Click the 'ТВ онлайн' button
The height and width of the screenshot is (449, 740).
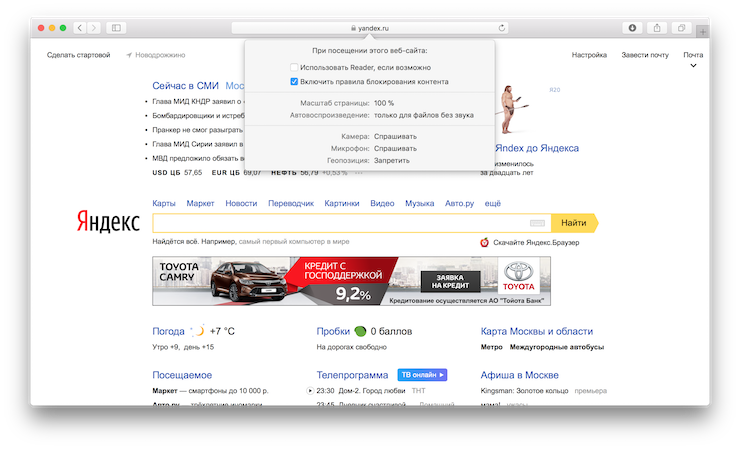pos(422,375)
